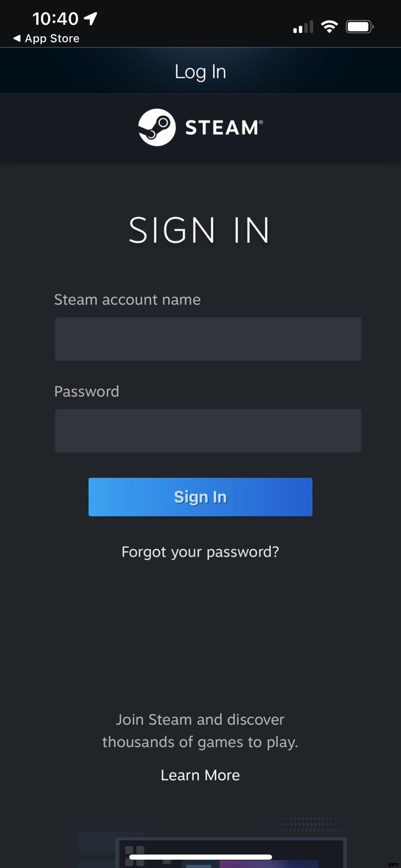Tap the Log In header title
Screen dimensions: 401x868
[x=200, y=72]
